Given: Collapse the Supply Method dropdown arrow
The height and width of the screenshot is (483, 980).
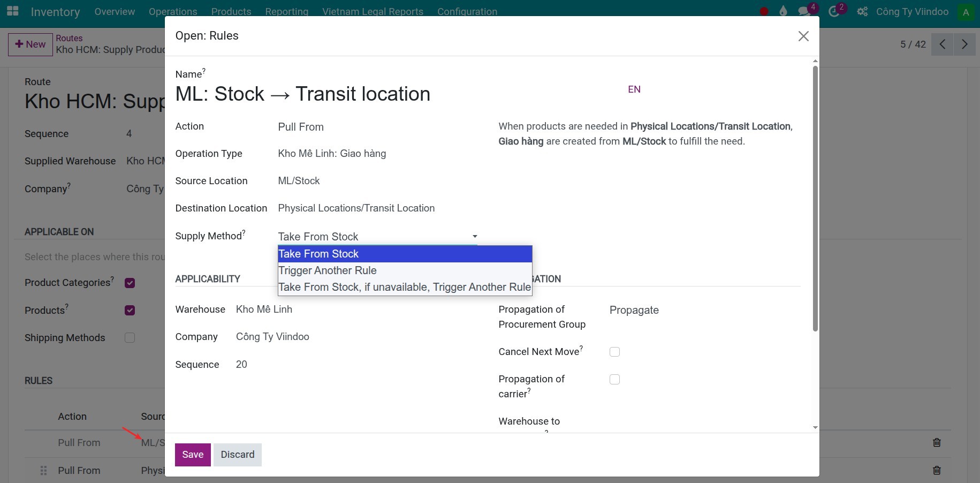Looking at the screenshot, I should 474,236.
